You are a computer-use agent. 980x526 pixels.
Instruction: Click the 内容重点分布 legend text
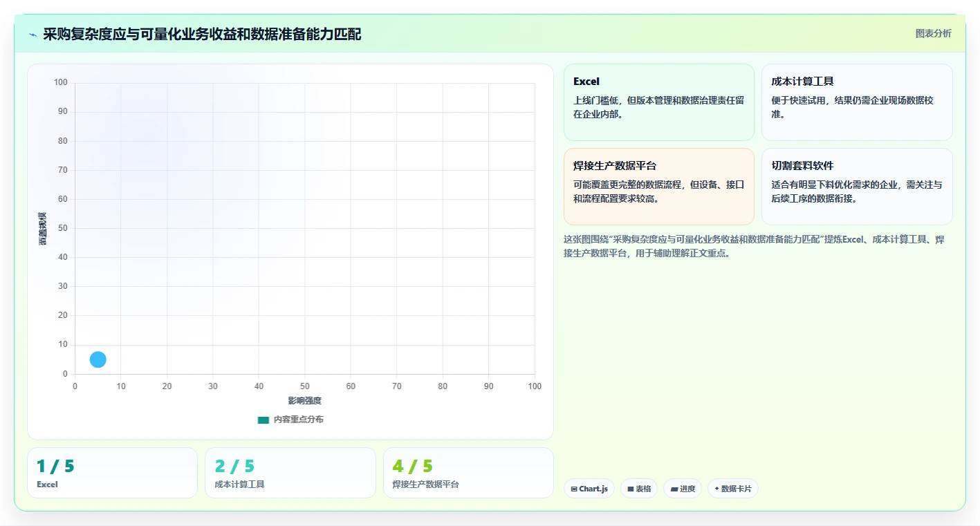298,420
